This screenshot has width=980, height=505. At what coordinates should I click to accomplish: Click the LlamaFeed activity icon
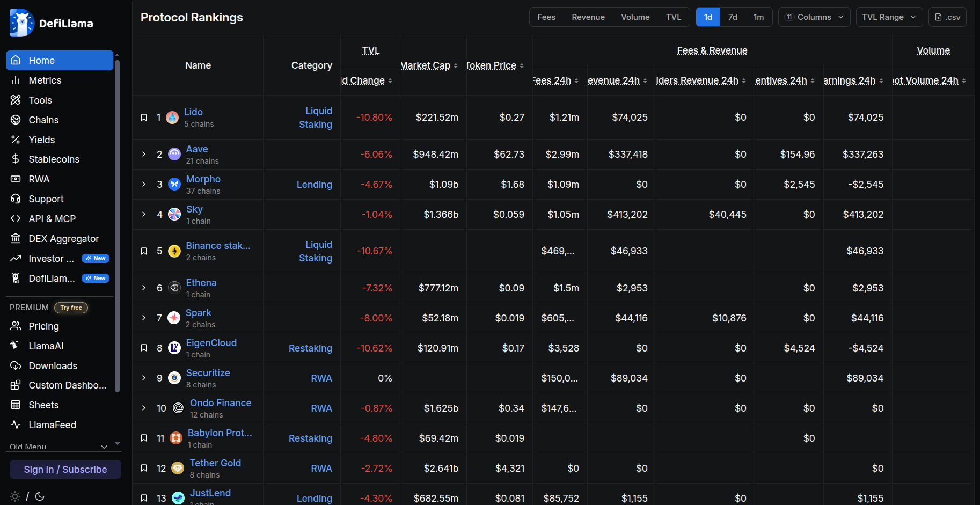16,425
